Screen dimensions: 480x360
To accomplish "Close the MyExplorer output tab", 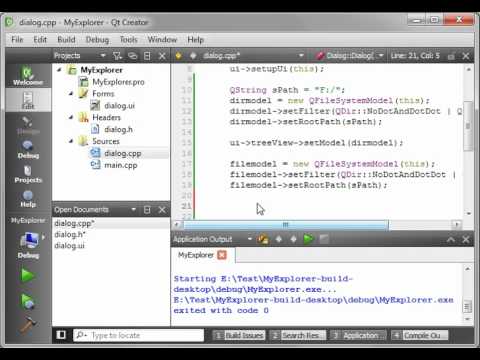I will 222,255.
